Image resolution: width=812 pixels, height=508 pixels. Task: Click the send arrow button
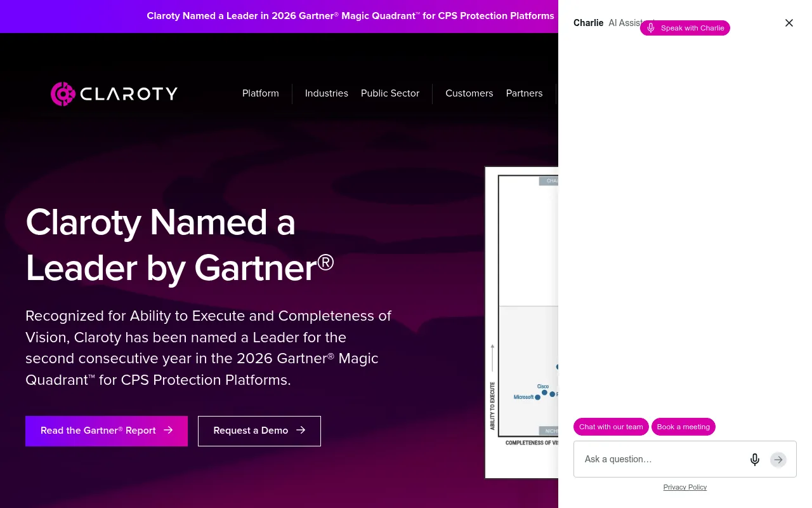click(x=778, y=459)
